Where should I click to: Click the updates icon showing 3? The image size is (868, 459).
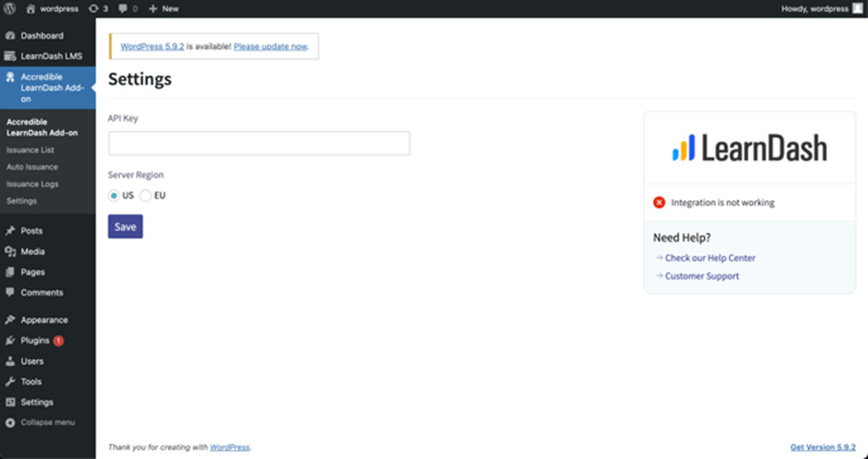pyautogui.click(x=98, y=9)
